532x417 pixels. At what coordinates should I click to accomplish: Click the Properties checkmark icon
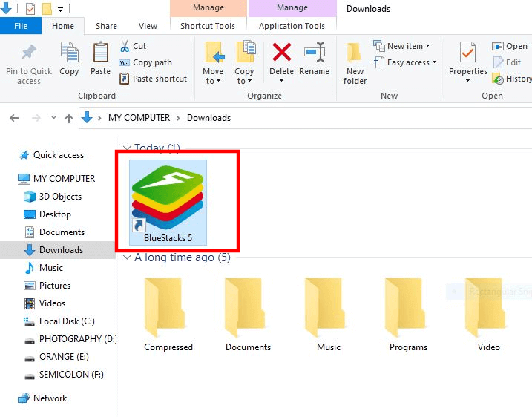pyautogui.click(x=468, y=52)
